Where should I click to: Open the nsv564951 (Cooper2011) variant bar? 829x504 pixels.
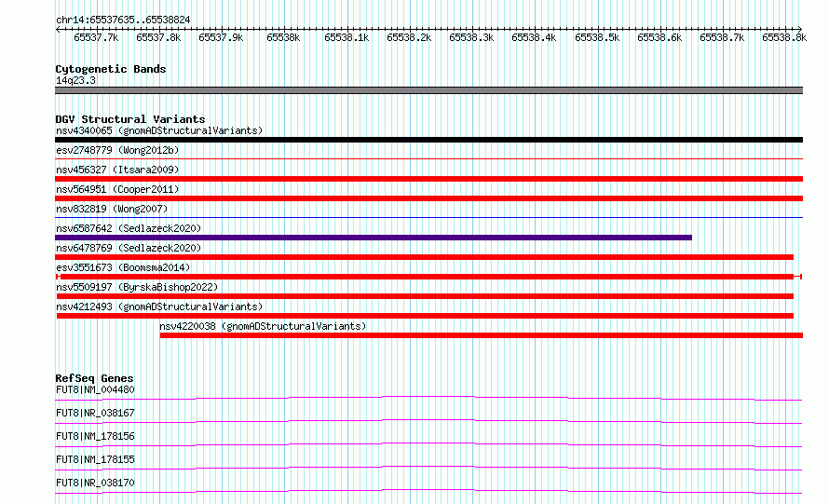click(x=428, y=198)
